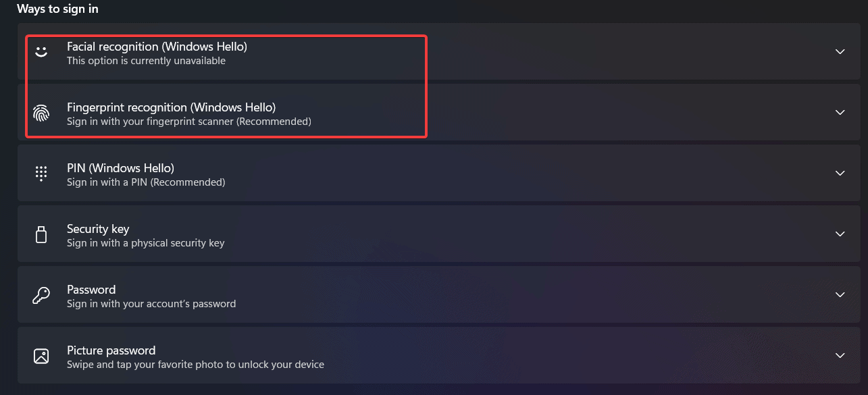Click the Picture password photo icon

coord(41,356)
